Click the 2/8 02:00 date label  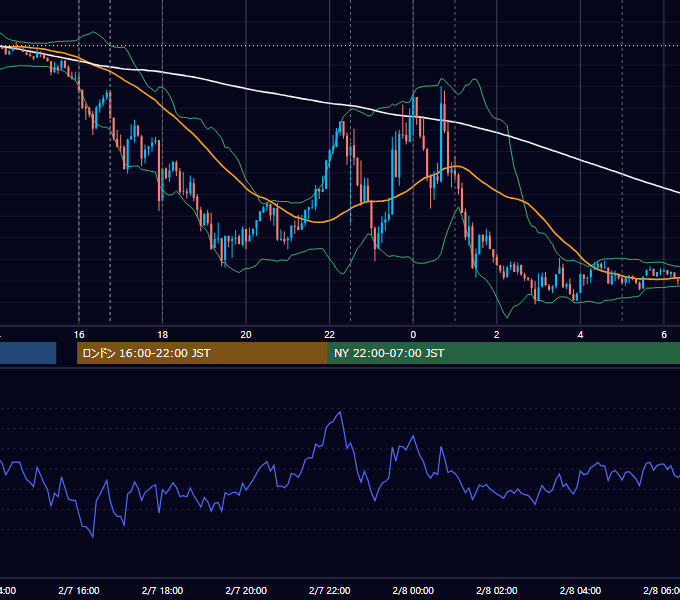click(497, 590)
